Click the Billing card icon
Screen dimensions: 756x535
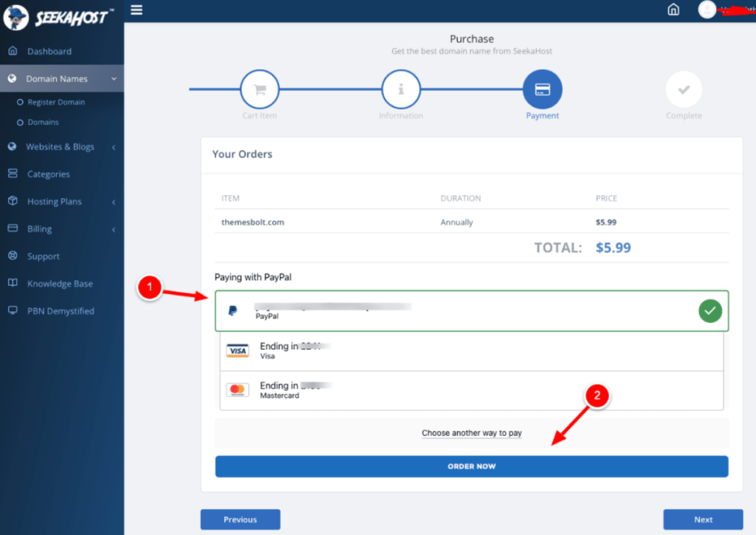[x=13, y=228]
